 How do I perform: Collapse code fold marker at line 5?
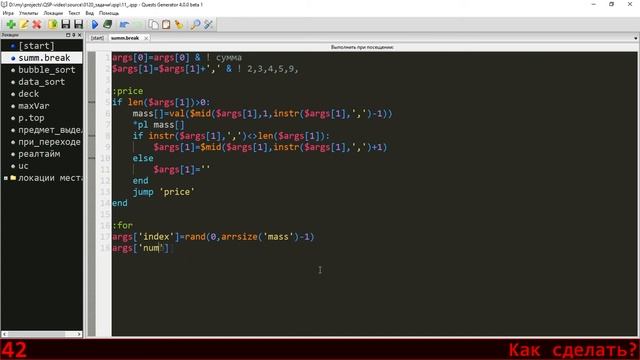click(92, 102)
